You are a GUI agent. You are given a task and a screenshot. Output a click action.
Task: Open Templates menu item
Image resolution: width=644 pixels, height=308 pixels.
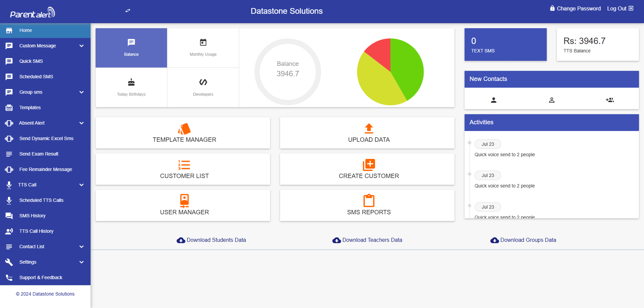pyautogui.click(x=45, y=108)
